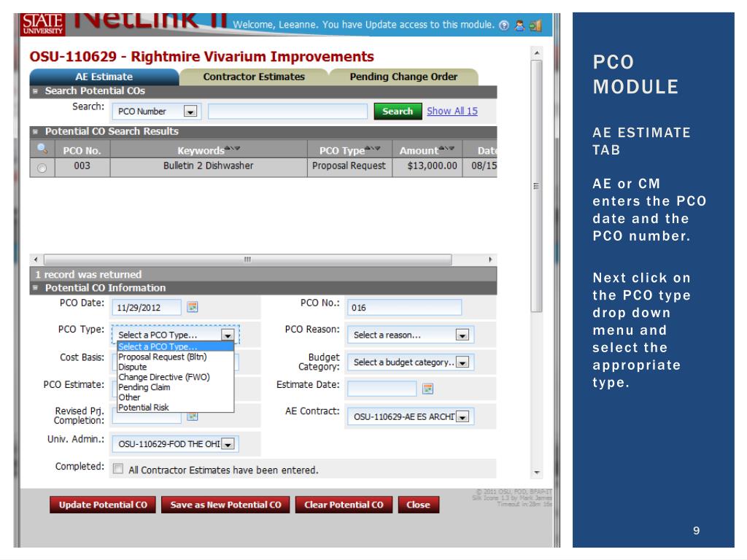This screenshot has height=560, width=747.
Task: Collapse the Search Potential COs section
Action: [x=35, y=91]
